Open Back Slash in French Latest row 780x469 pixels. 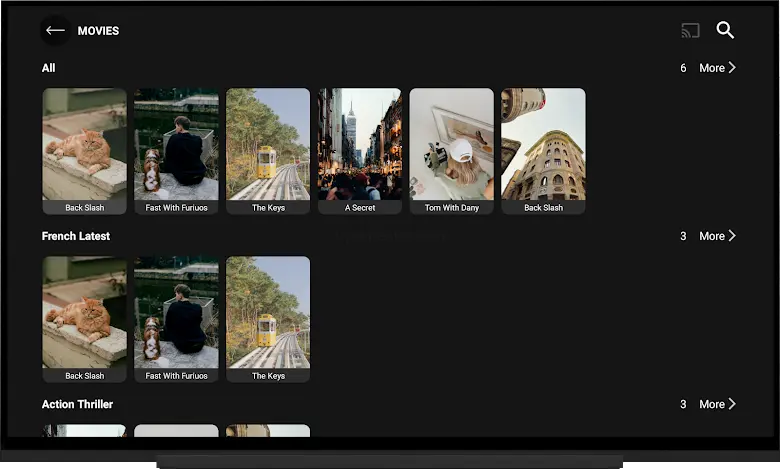85,319
